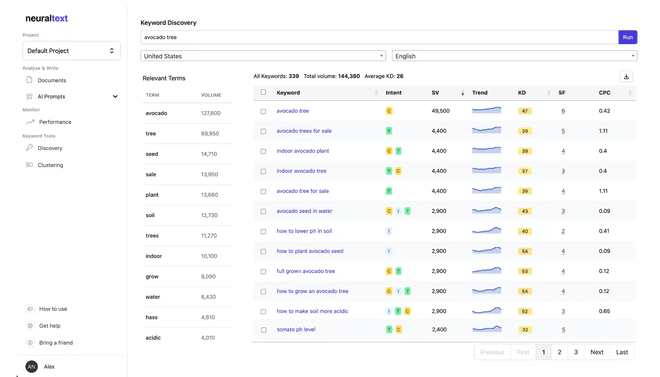Open the indoor avocado plant link

(303, 151)
